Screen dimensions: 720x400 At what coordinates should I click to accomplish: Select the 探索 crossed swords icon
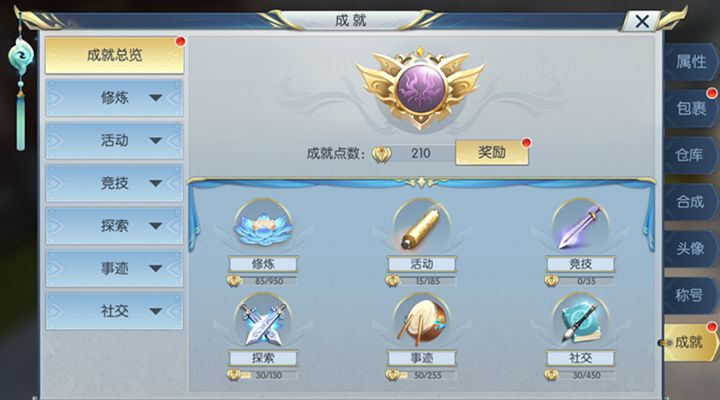[x=263, y=321]
